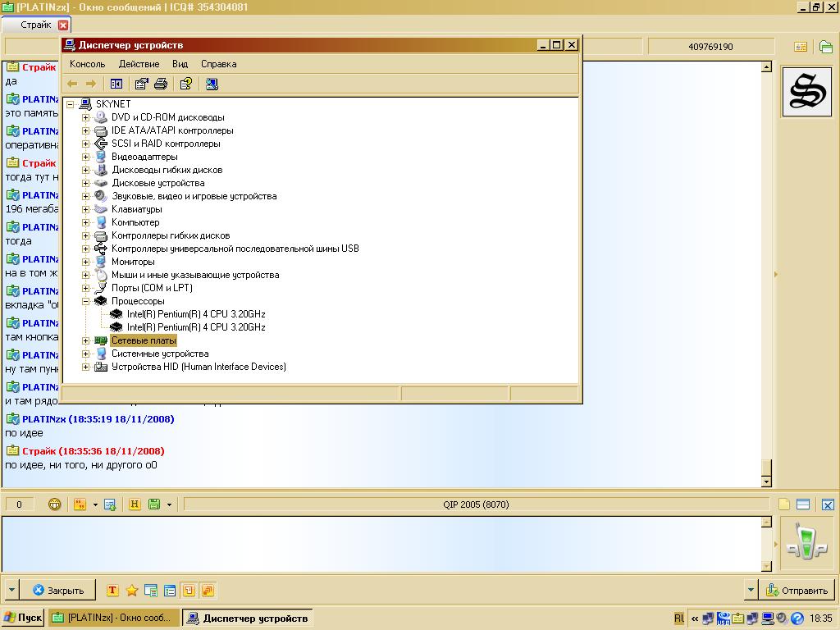
Task: Click the Back arrow in Device Manager toolbar
Action: click(x=72, y=84)
